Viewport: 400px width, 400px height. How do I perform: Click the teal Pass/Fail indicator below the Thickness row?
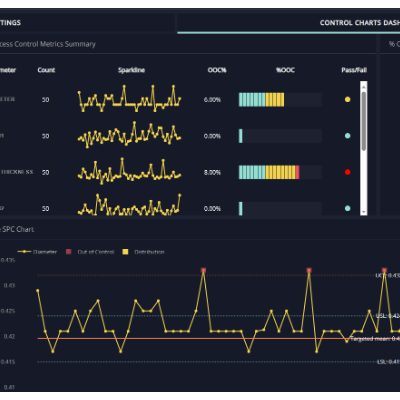[347, 208]
